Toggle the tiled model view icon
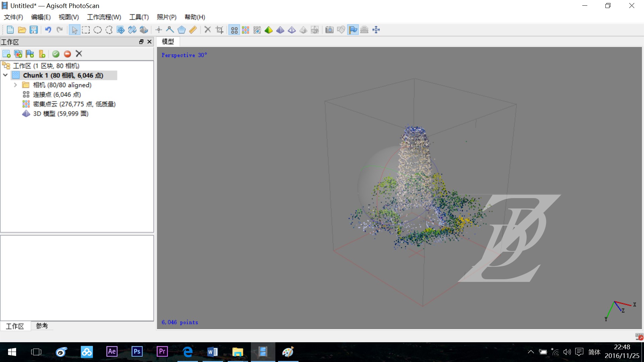Screen dimensions: 644x362 [x=315, y=30]
